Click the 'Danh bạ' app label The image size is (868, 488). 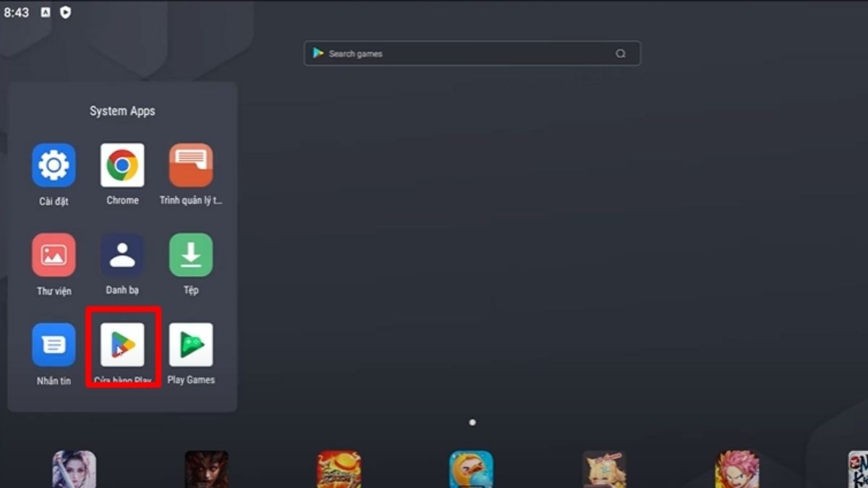coord(122,290)
